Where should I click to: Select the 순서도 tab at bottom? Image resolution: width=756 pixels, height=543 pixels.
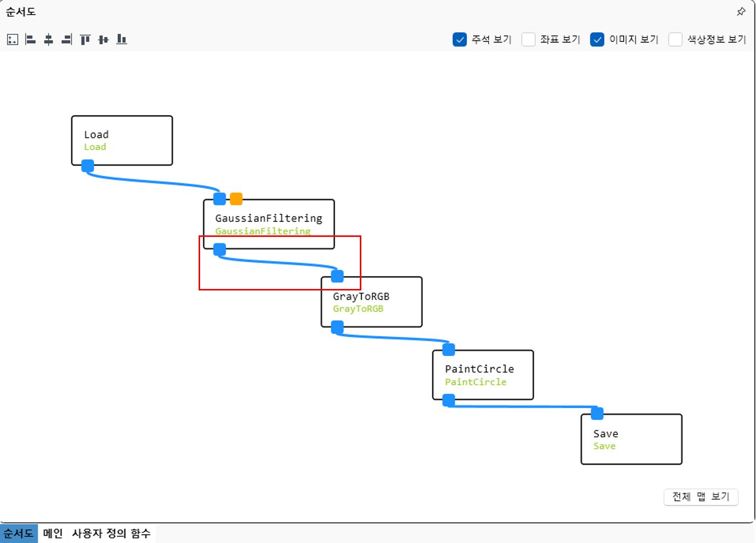(19, 533)
